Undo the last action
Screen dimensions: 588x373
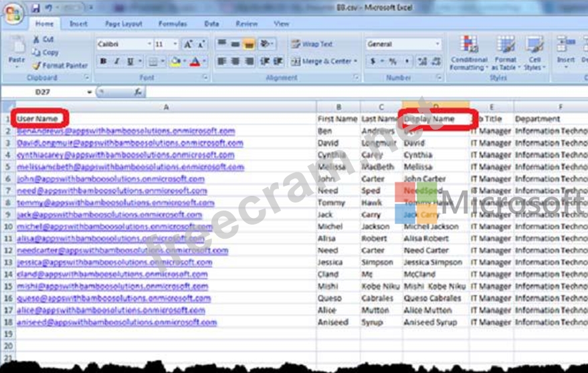point(49,7)
